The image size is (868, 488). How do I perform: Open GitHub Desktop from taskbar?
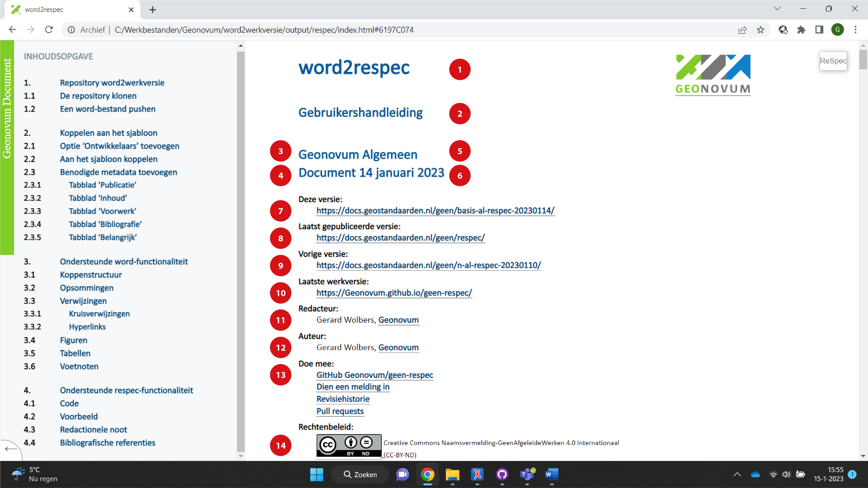coord(502,475)
